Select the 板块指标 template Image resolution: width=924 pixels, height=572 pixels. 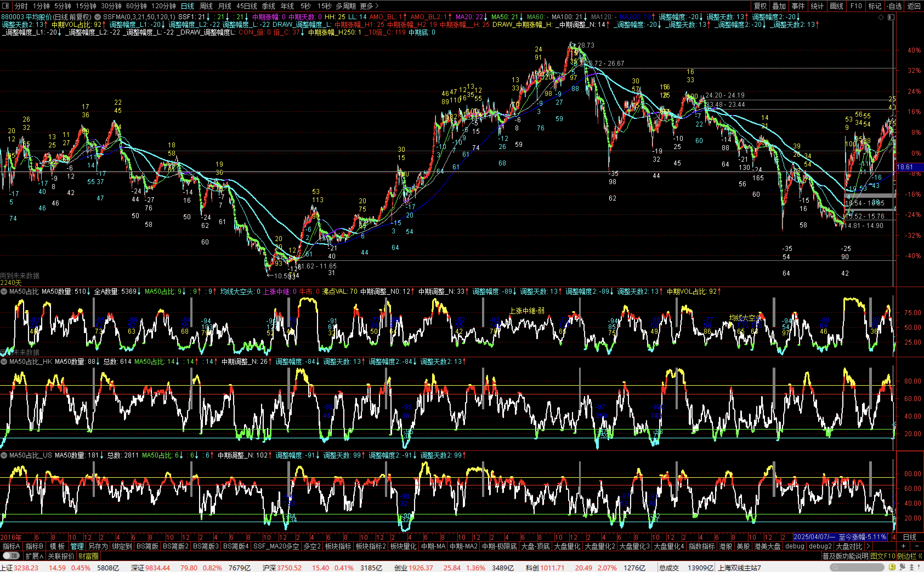(338, 546)
